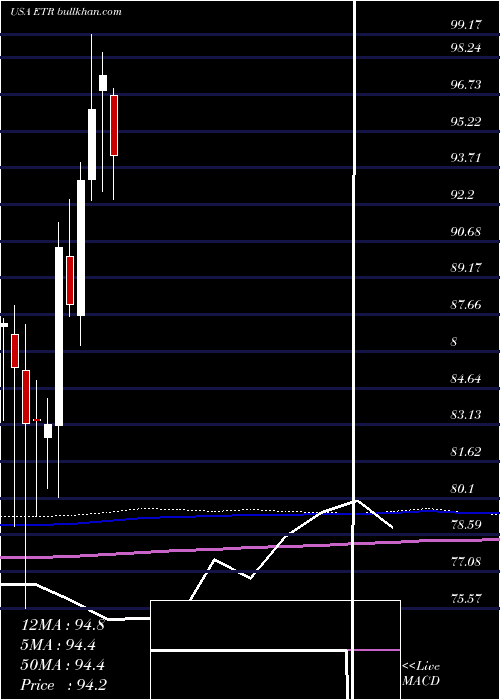Click the 93.71 price axis label
Image resolution: width=500 pixels, height=700 pixels.
coord(466,158)
